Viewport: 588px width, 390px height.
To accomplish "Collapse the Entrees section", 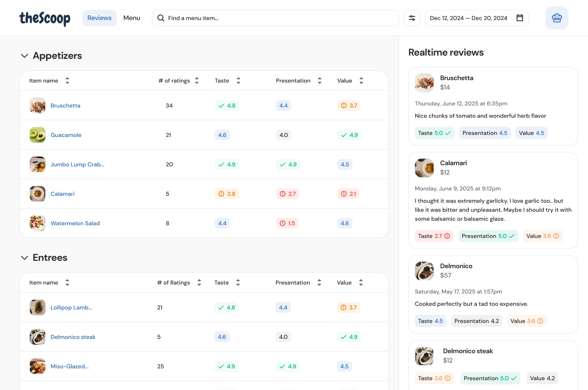I will click(x=24, y=258).
